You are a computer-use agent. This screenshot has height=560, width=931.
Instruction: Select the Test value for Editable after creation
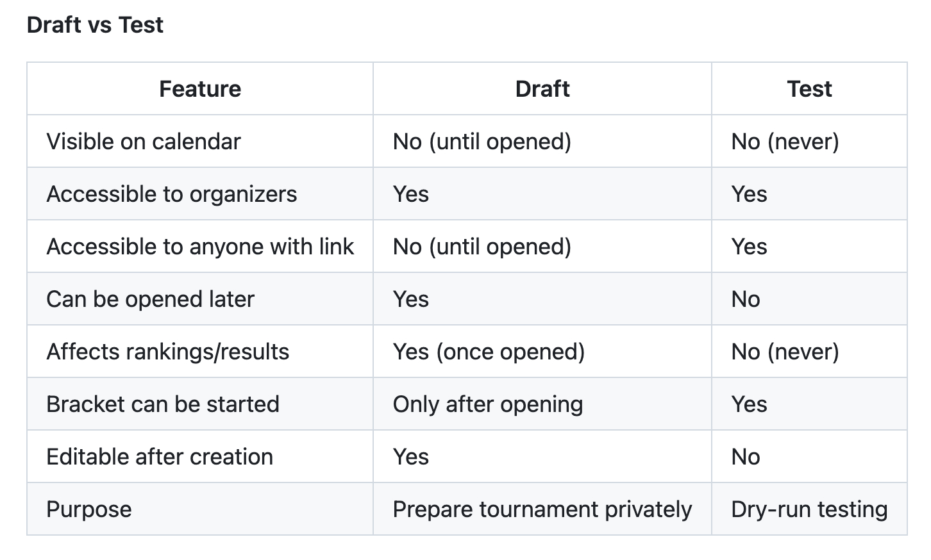(746, 457)
